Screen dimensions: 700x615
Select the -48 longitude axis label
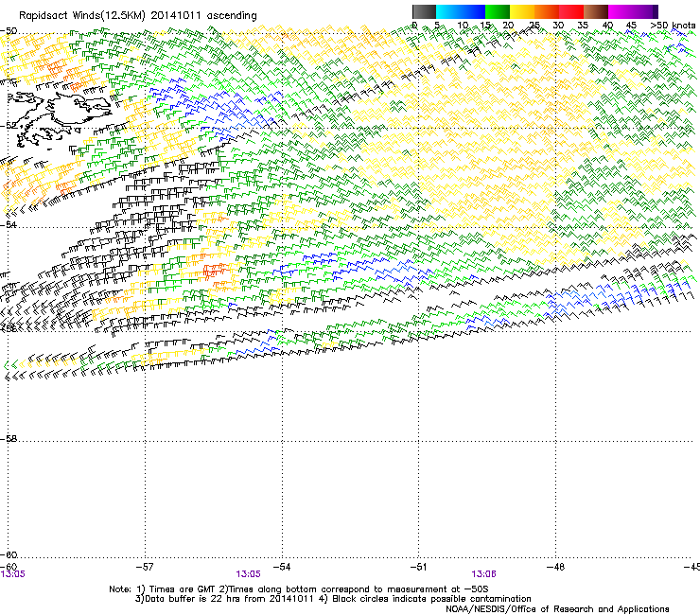[x=555, y=567]
